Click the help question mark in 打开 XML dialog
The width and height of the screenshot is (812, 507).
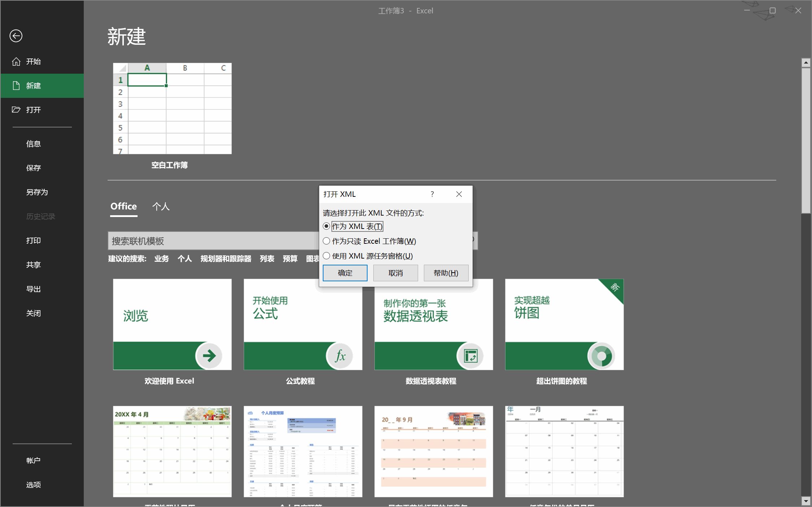pos(432,194)
